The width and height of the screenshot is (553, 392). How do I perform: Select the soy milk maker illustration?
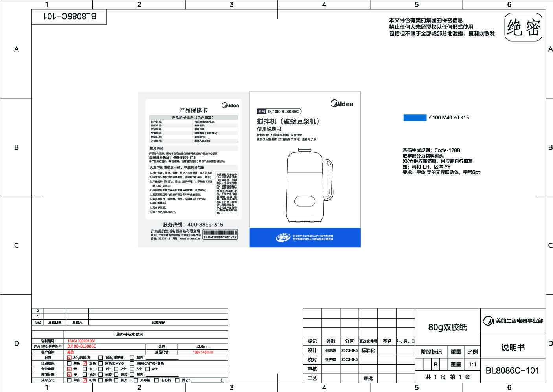[x=309, y=185]
